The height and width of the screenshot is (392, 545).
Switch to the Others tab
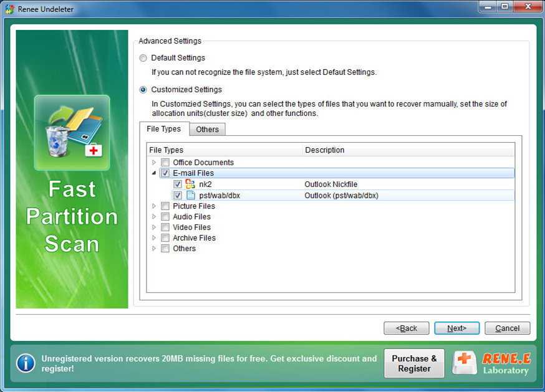click(207, 130)
